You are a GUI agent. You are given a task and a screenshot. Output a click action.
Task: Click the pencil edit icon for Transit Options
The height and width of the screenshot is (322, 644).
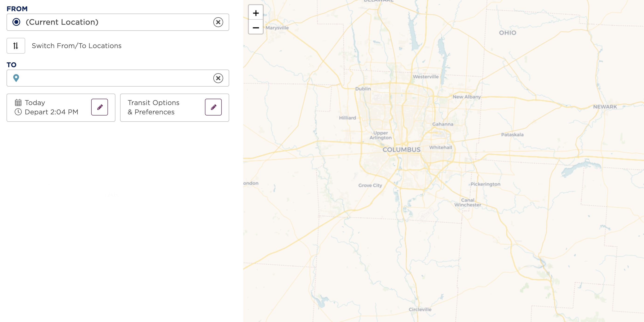pyautogui.click(x=213, y=107)
